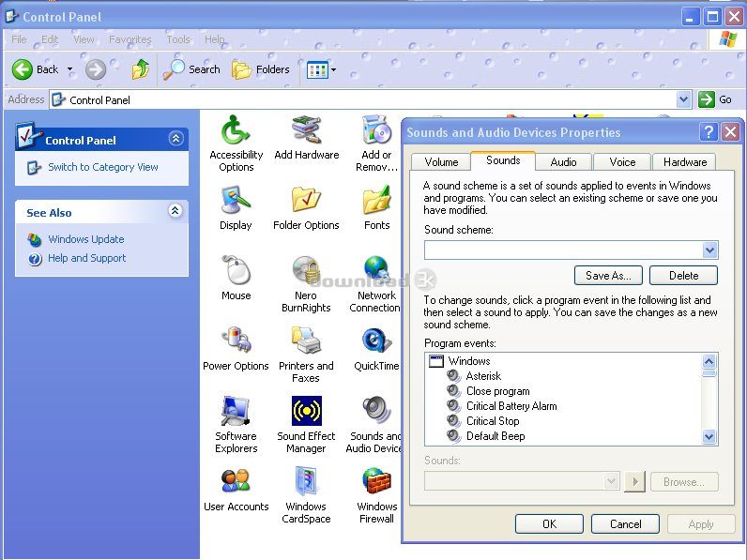Open Power Options icon
747x560 pixels.
click(236, 349)
